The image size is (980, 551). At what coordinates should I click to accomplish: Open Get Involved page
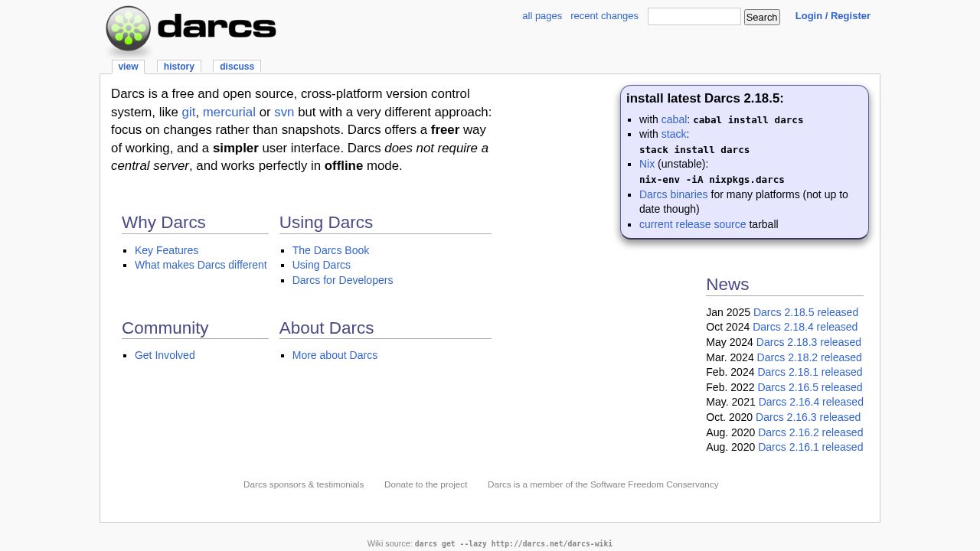click(x=165, y=355)
